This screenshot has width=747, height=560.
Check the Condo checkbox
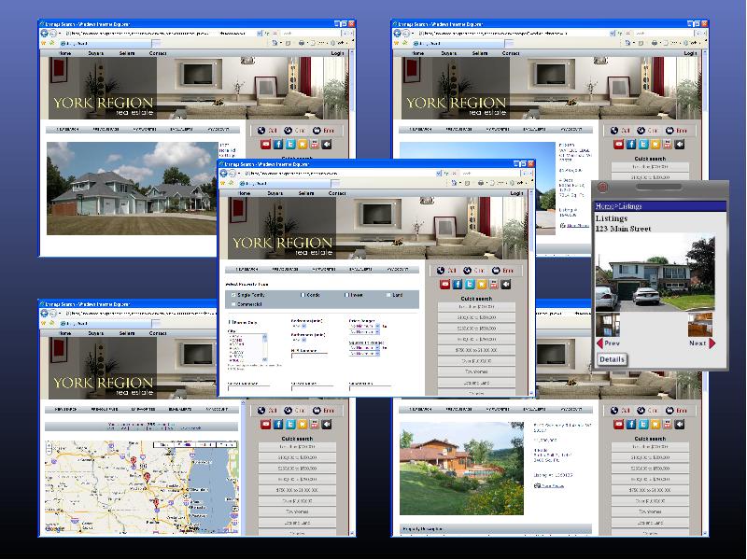pyautogui.click(x=303, y=295)
